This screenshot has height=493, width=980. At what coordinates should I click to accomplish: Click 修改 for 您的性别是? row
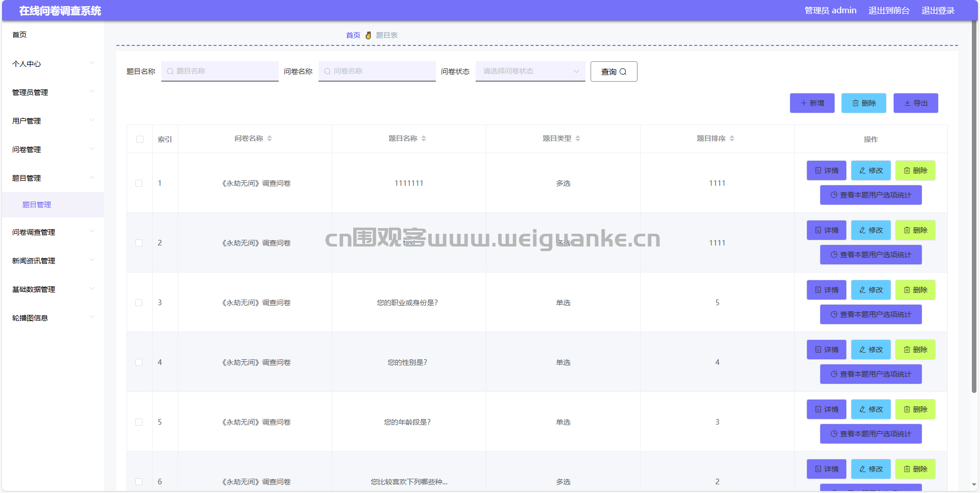coord(871,350)
